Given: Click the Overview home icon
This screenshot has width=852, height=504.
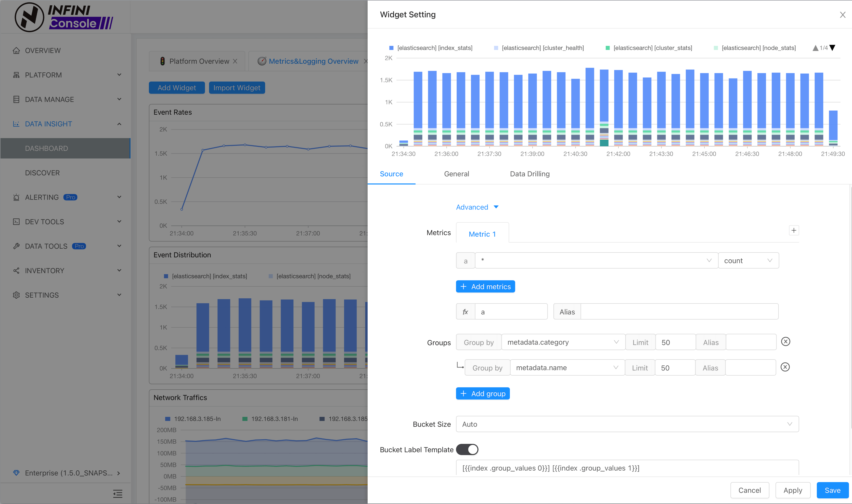Looking at the screenshot, I should click(x=16, y=51).
